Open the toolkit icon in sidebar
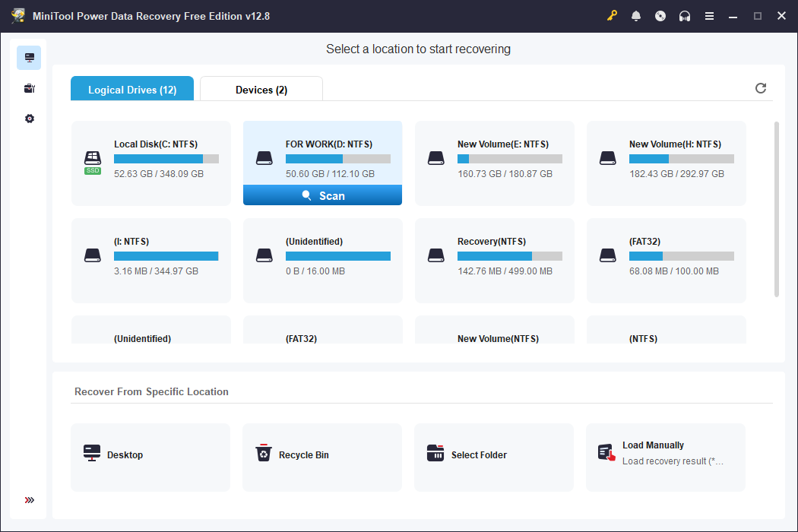 (29, 87)
